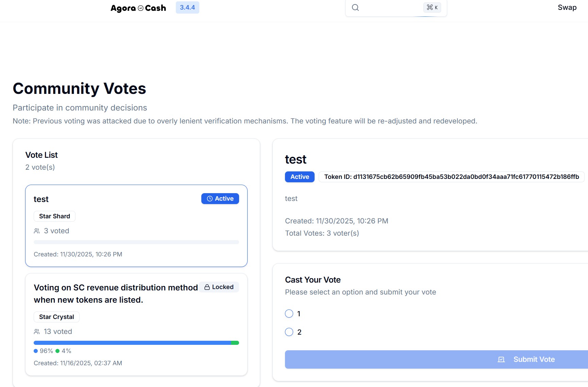Image resolution: width=588 pixels, height=387 pixels.
Task: Select vote option 1
Action: (289, 314)
